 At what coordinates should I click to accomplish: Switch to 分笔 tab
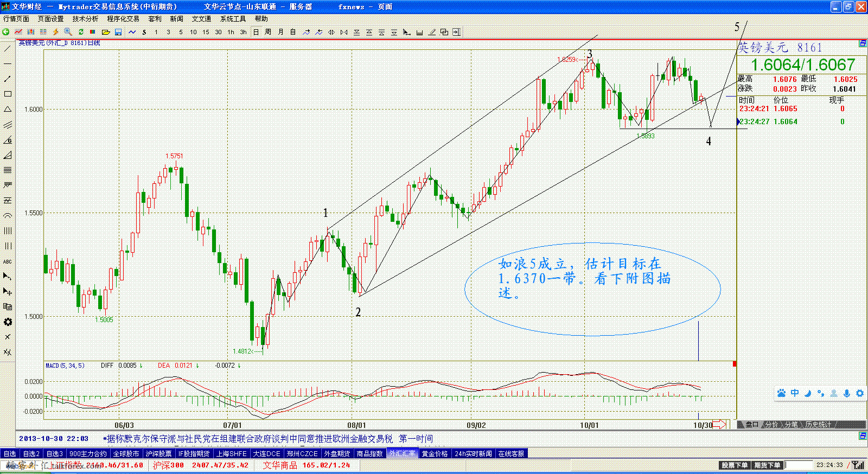pos(791,424)
